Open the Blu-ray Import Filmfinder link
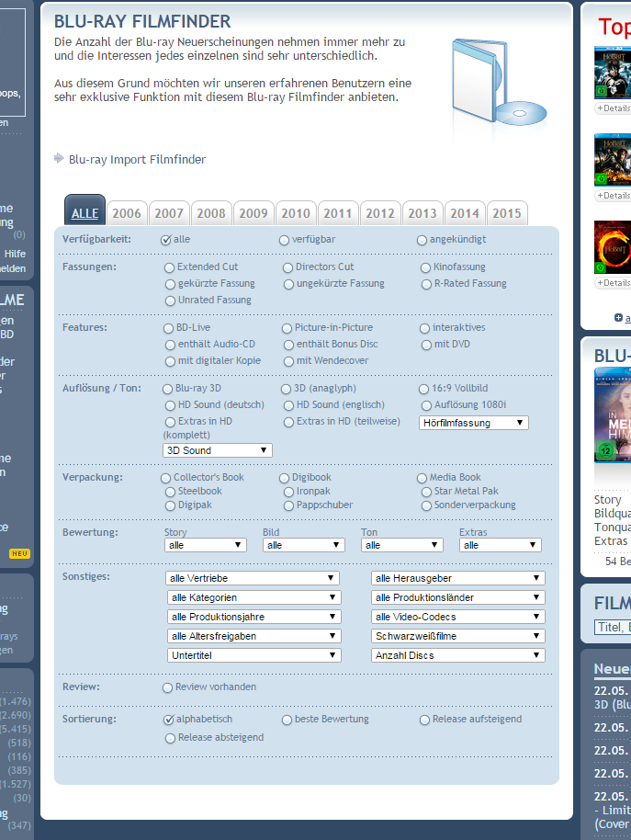This screenshot has height=840, width=631. [137, 159]
